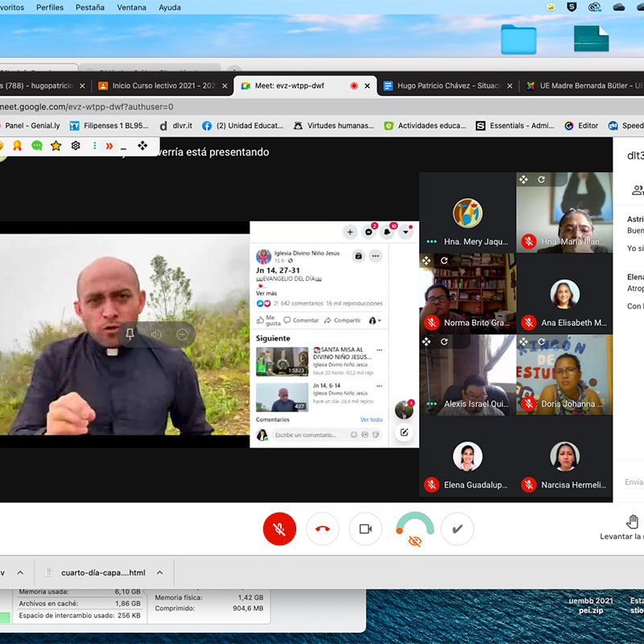The height and width of the screenshot is (644, 644).
Task: Open the Virtudes humanas bookmark
Action: point(333,126)
